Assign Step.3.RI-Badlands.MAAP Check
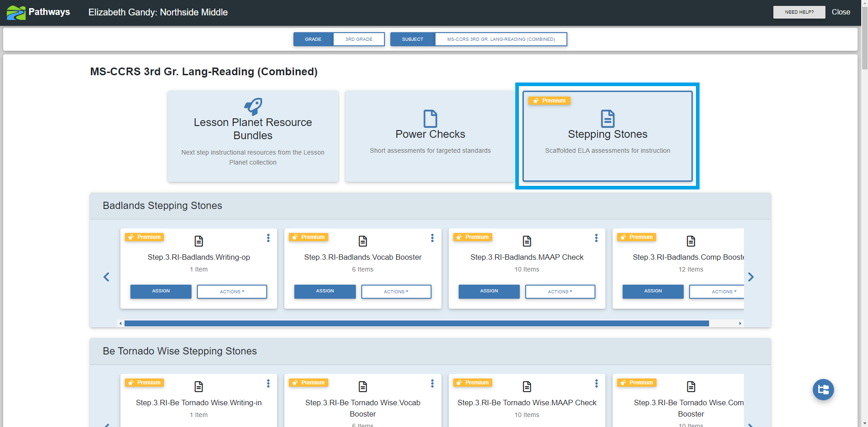 point(489,291)
